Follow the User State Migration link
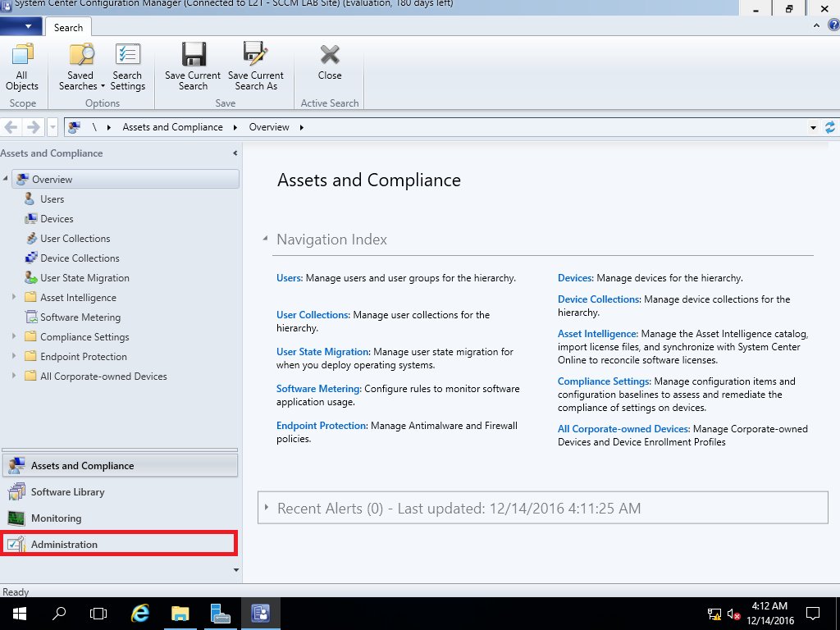Image resolution: width=840 pixels, height=630 pixels. 322,352
